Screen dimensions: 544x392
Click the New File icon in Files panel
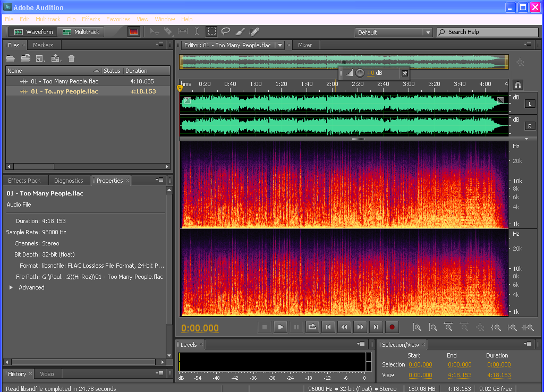point(40,58)
